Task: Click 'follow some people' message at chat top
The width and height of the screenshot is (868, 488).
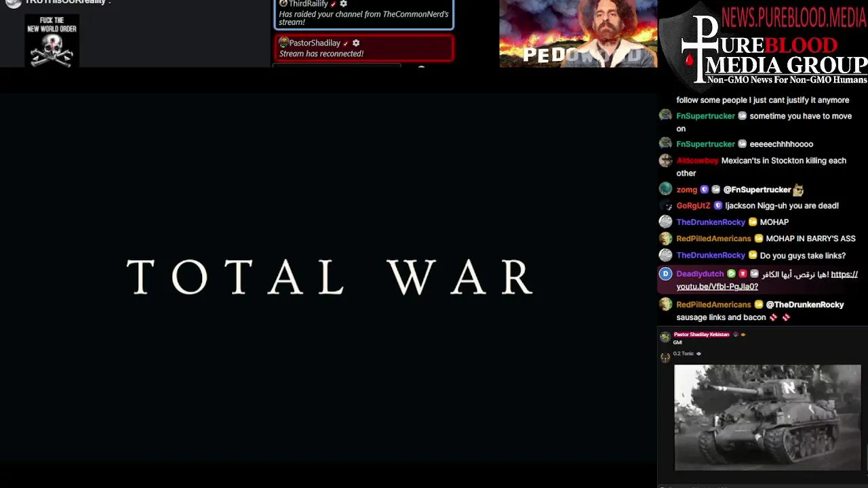Action: click(x=762, y=100)
